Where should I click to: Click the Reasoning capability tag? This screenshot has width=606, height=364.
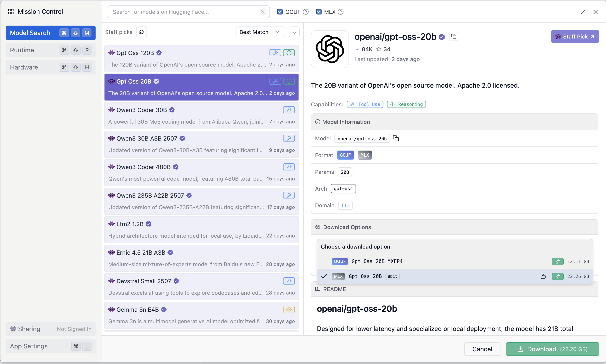coord(406,104)
